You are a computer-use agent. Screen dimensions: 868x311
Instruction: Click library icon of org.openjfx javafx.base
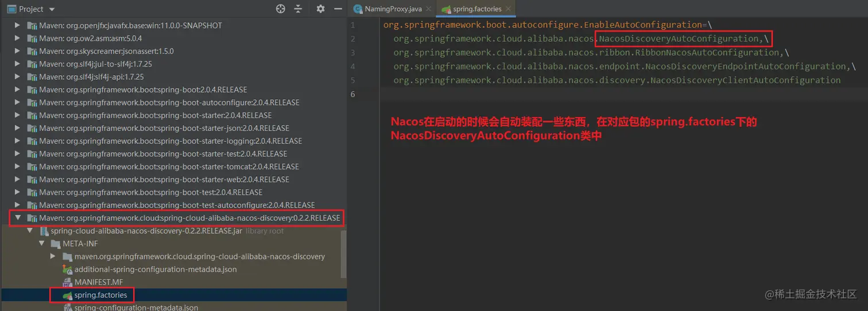(x=32, y=25)
